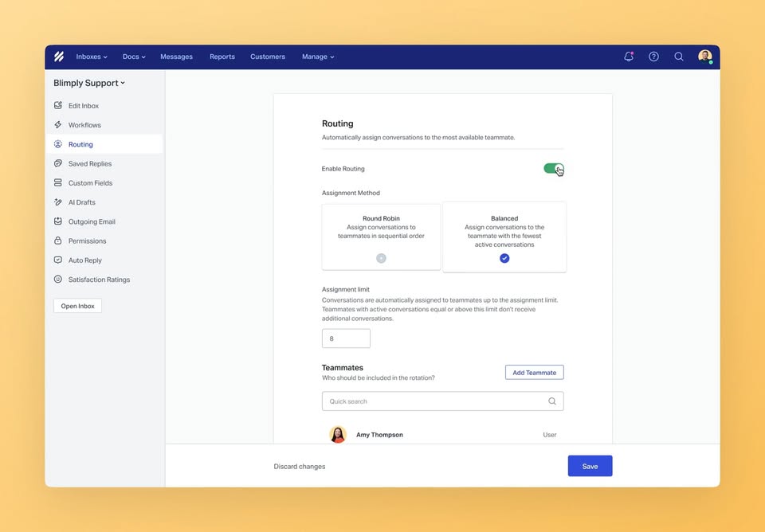Save the routing settings
Screen dimensions: 765x532
(x=590, y=466)
